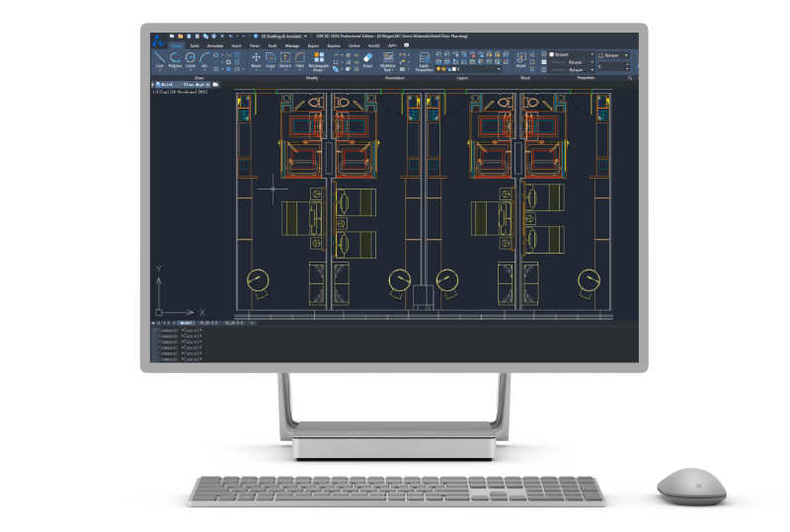Switch to the Manage ribbon tab
Screen dimensions: 790x532
[x=292, y=45]
